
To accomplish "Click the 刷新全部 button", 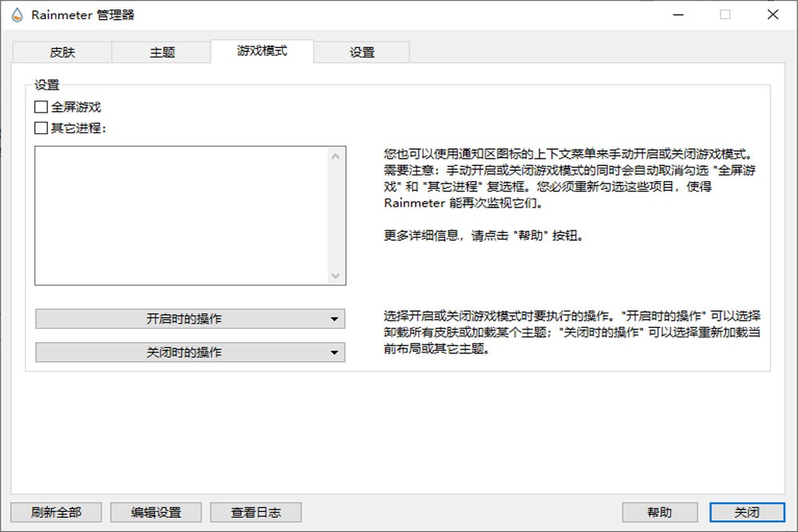I will coord(56,512).
